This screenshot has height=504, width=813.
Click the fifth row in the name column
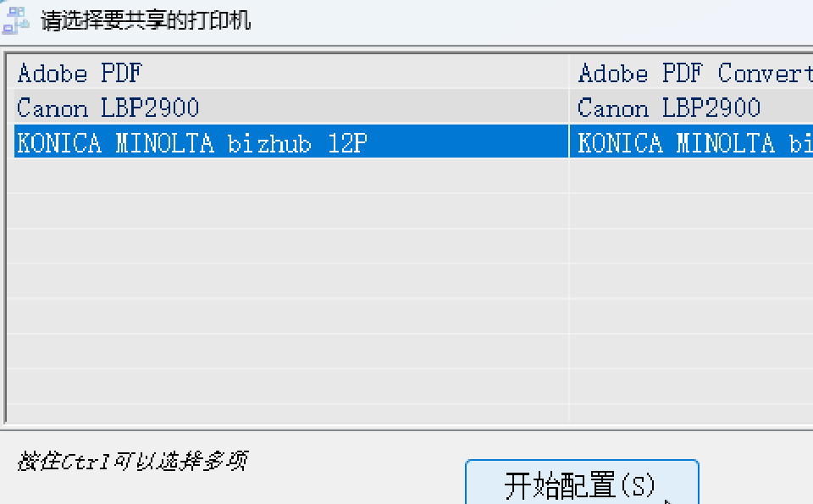coord(288,211)
